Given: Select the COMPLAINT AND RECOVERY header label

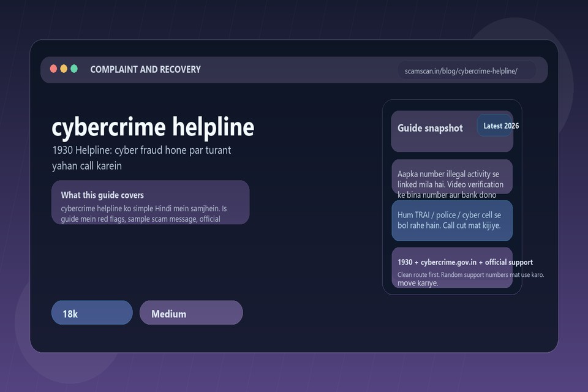Looking at the screenshot, I should coord(145,69).
